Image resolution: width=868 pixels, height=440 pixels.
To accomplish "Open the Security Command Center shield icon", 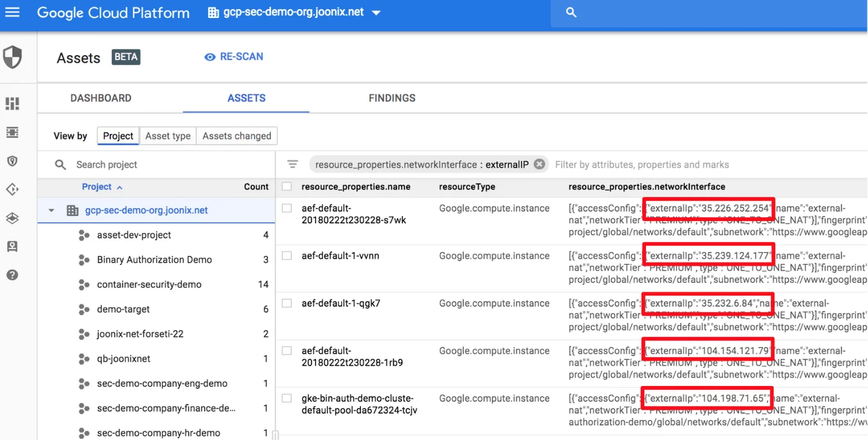I will click(x=12, y=56).
